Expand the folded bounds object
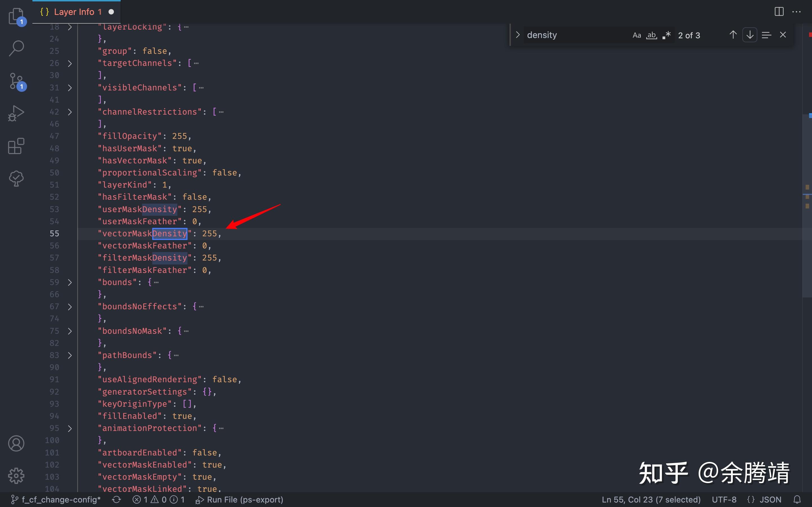 pyautogui.click(x=70, y=282)
